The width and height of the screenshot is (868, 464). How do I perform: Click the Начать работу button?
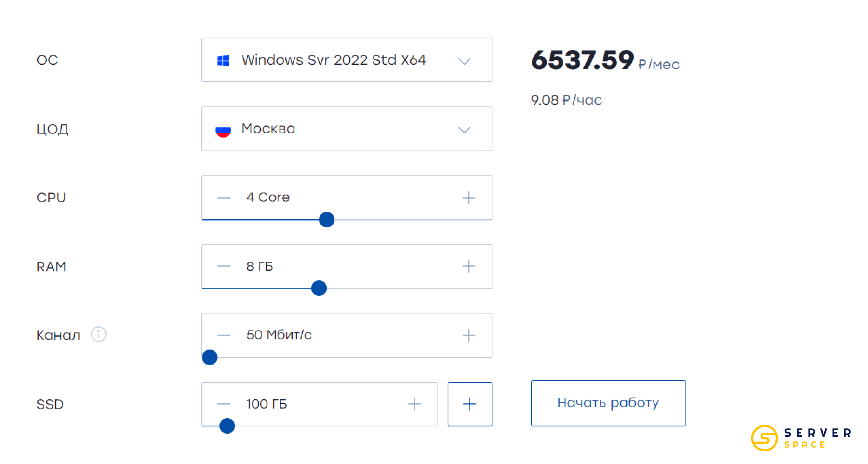608,403
